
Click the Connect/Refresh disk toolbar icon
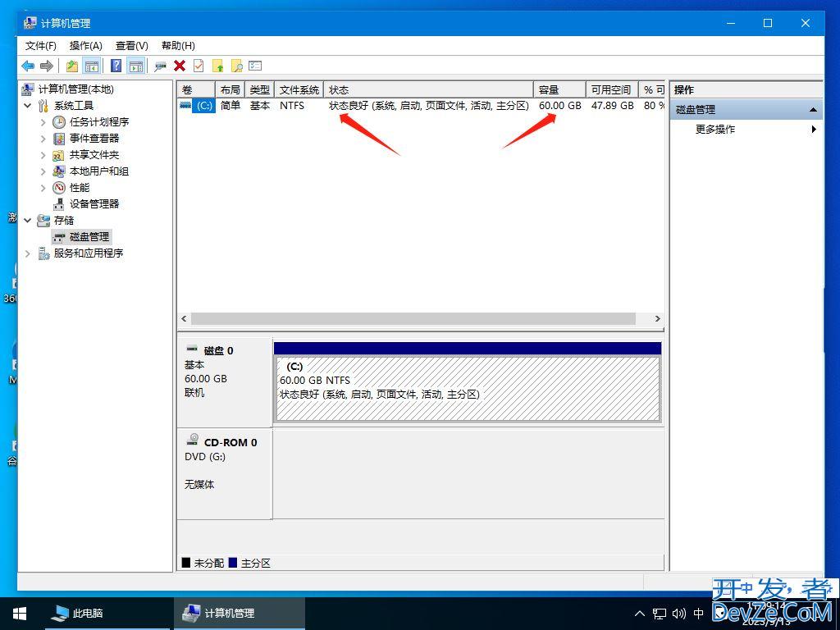[x=160, y=66]
